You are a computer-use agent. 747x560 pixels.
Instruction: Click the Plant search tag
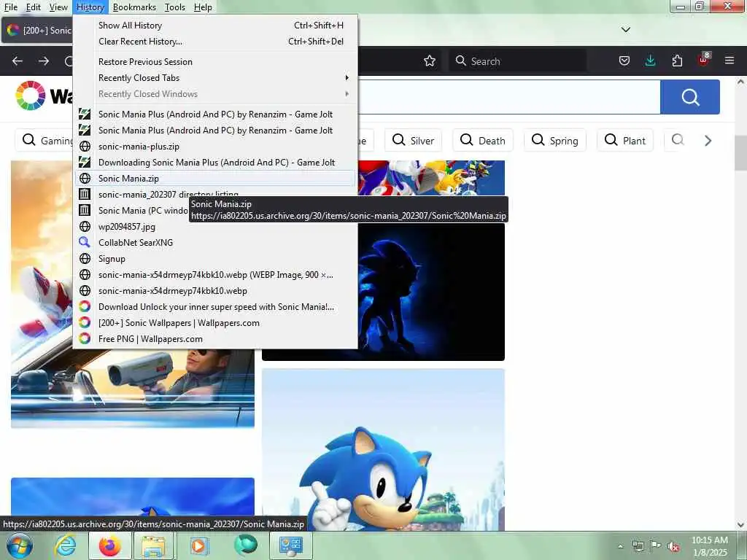625,141
